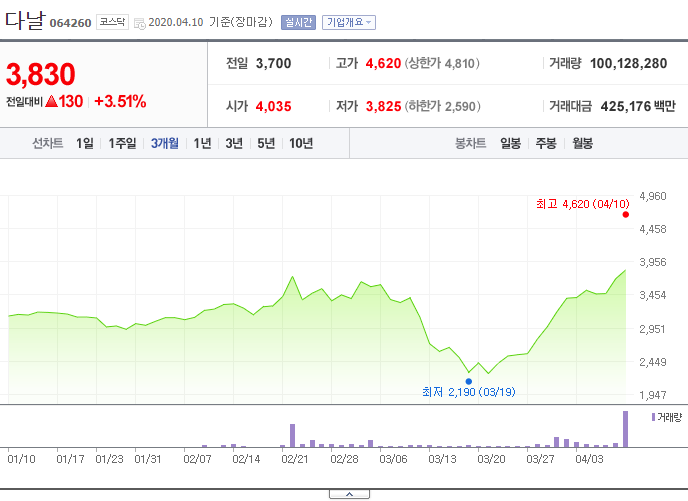
Task: Click the 거래대금 value 425,176 백만
Action: coord(638,106)
